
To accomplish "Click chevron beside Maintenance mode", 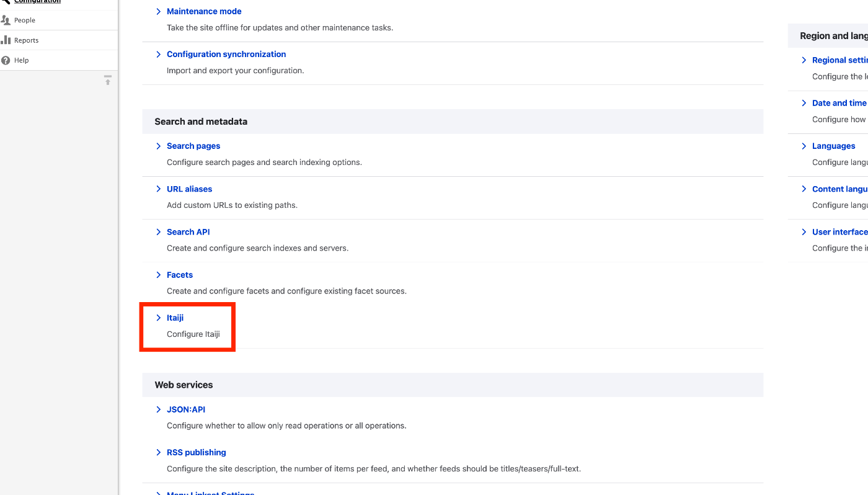I will [159, 11].
